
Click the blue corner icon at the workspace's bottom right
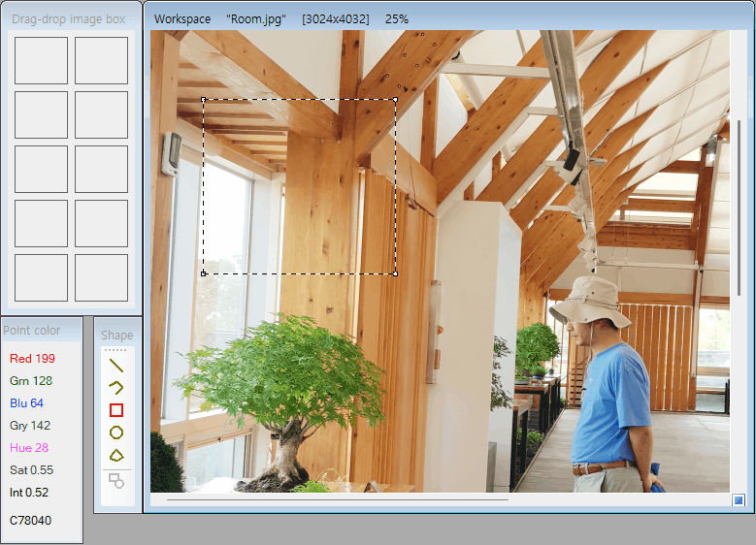click(x=739, y=499)
